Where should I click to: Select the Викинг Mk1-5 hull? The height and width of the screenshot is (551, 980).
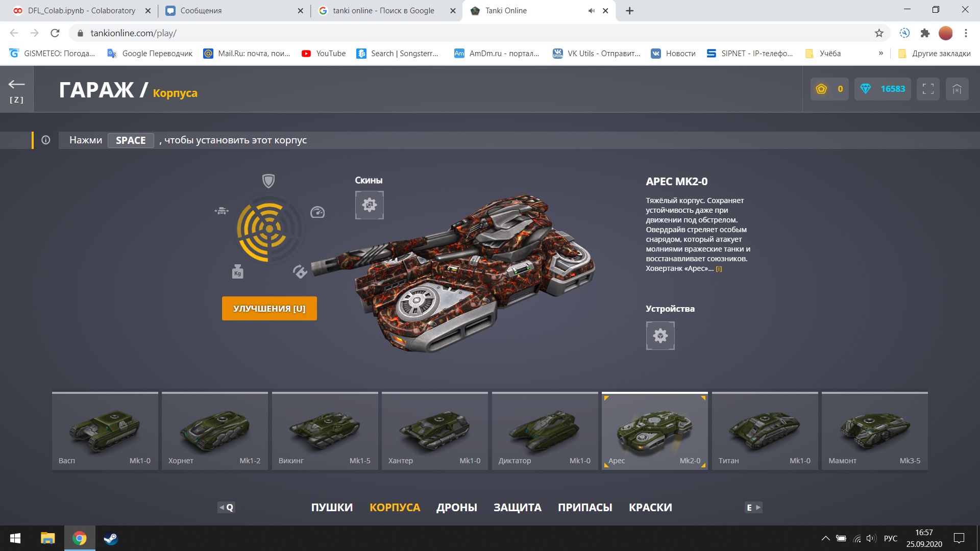325,431
